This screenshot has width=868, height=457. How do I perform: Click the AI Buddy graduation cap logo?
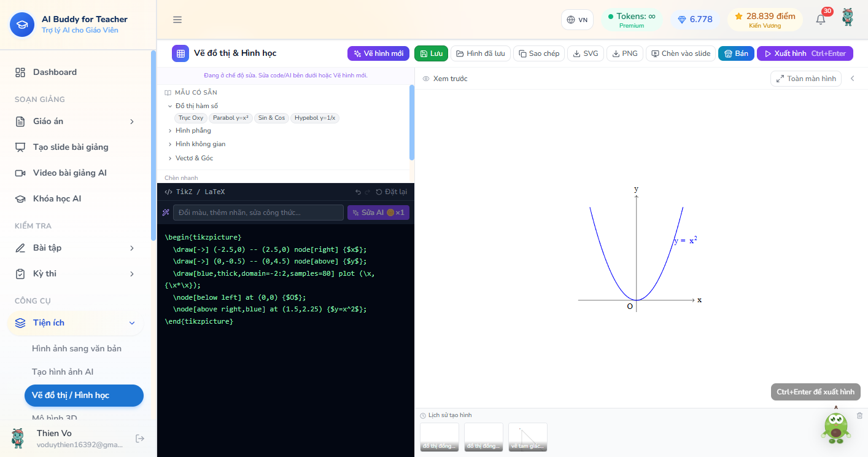(x=22, y=25)
